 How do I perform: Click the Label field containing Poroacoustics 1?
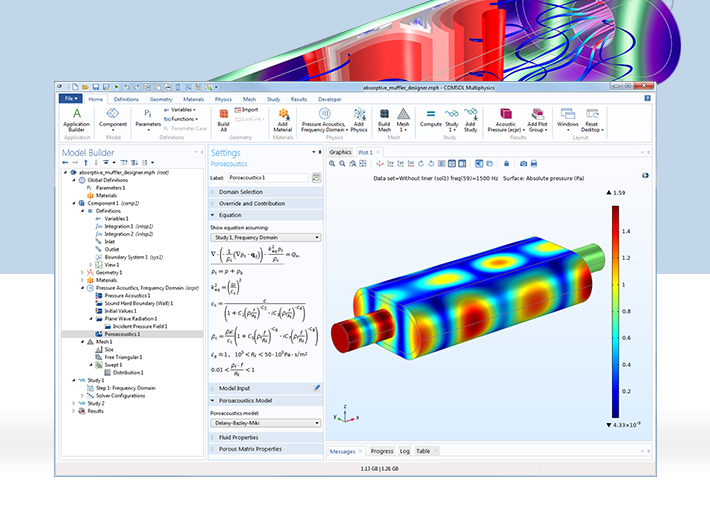pos(268,178)
